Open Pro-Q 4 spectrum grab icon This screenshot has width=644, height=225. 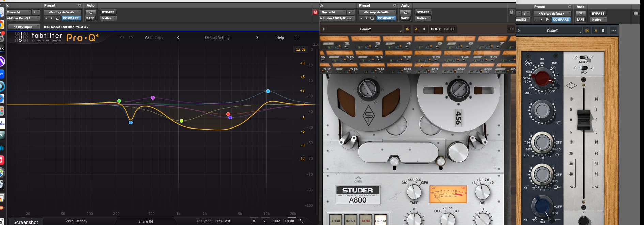(x=254, y=221)
